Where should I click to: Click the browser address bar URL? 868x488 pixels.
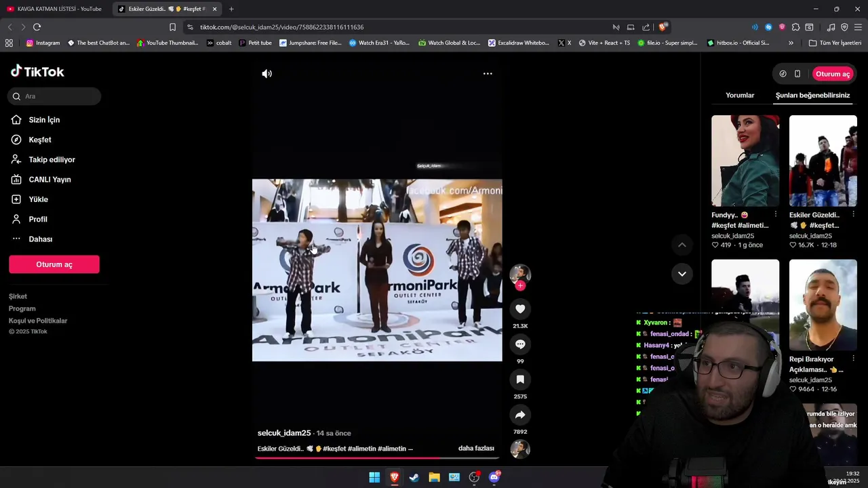[x=281, y=27]
